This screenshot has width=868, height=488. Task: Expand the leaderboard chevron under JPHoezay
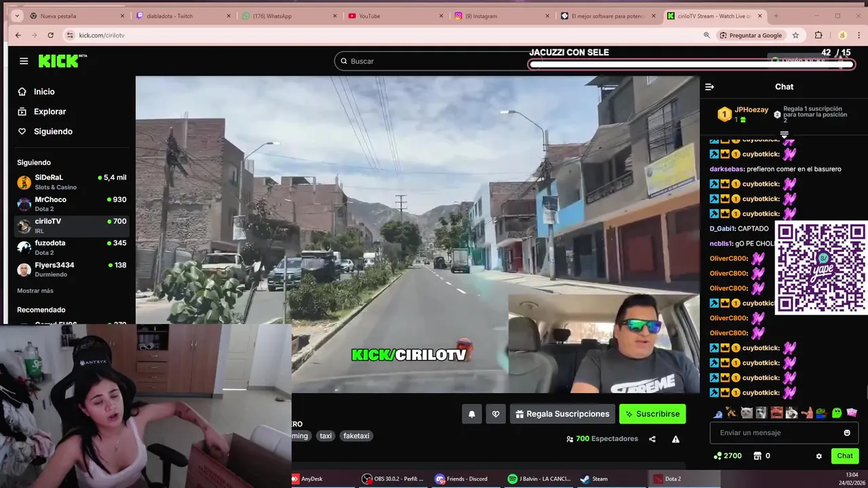click(784, 134)
